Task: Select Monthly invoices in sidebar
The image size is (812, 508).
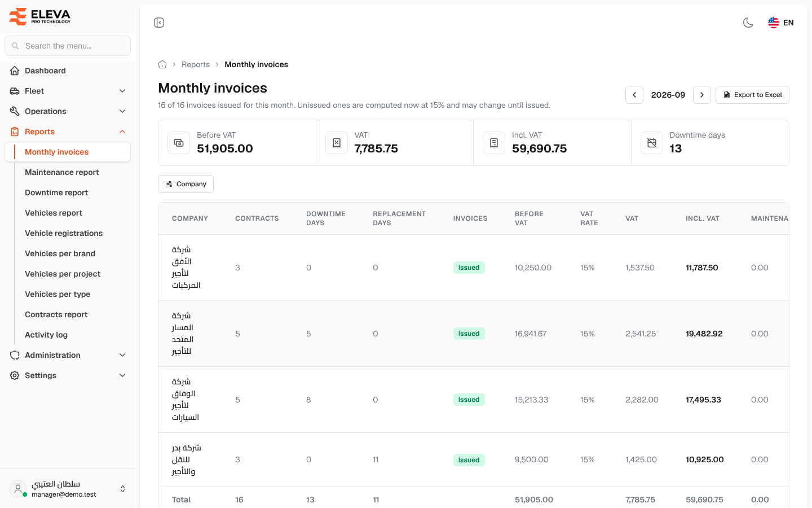Action: 68,152
